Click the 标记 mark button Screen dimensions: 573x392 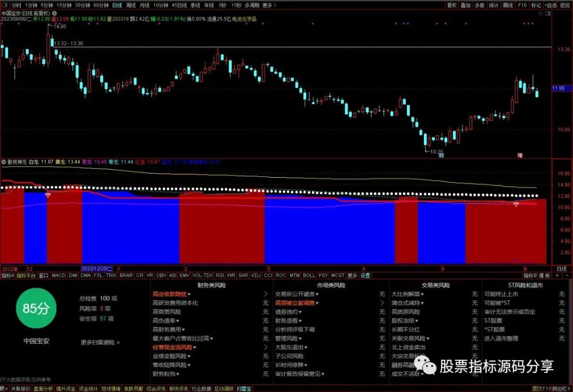536,5
